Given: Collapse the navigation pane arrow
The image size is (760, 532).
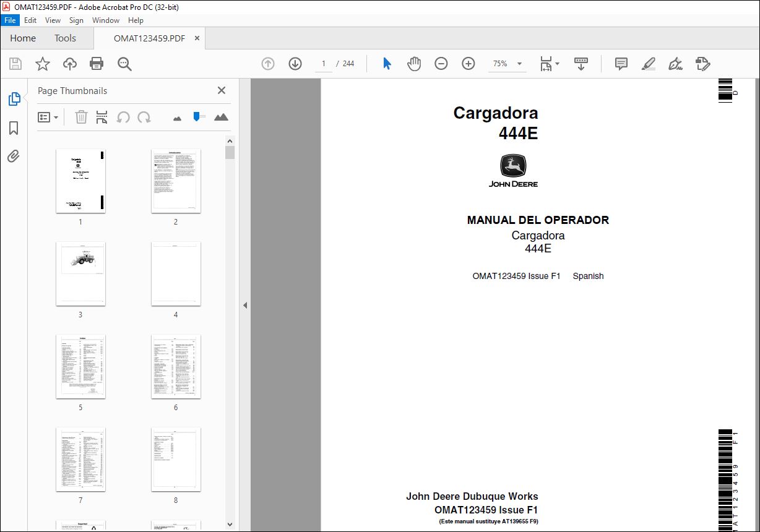Looking at the screenshot, I should [245, 305].
